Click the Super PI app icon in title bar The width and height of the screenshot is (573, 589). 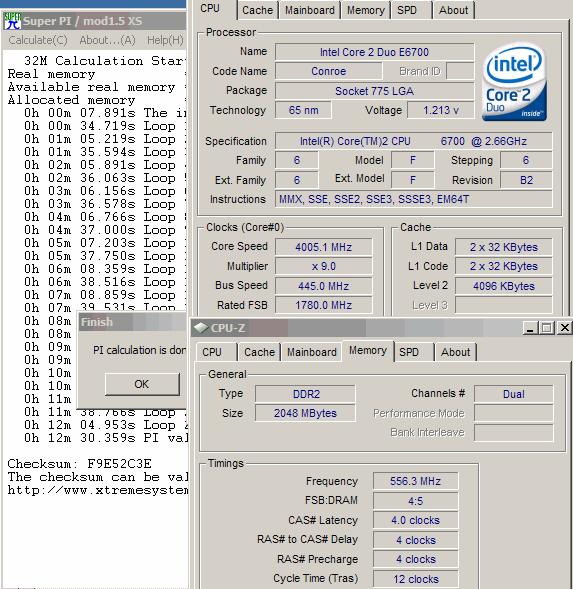click(x=12, y=21)
